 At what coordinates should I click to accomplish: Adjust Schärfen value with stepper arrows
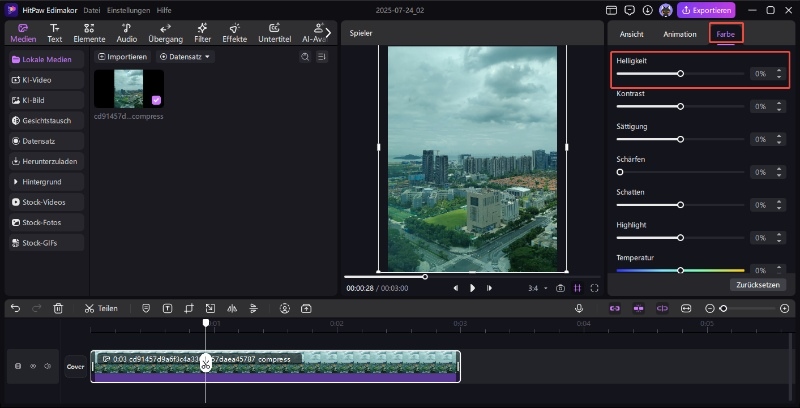tap(779, 172)
